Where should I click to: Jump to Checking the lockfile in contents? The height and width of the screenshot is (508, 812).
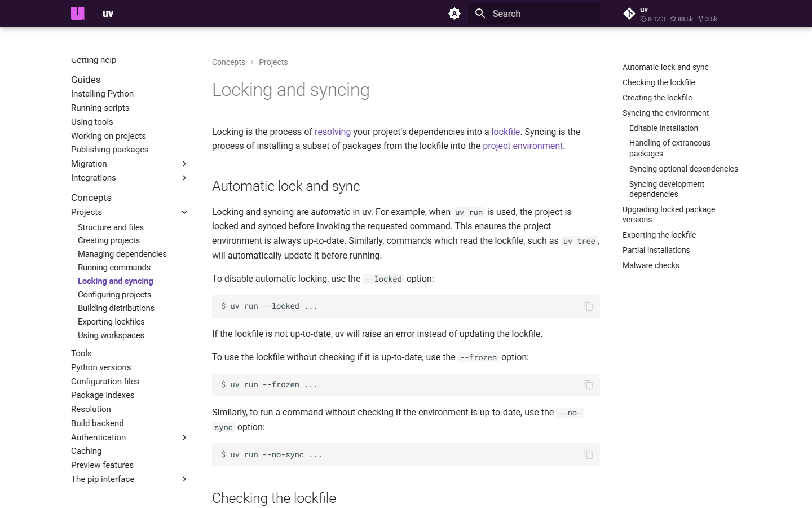click(x=659, y=82)
